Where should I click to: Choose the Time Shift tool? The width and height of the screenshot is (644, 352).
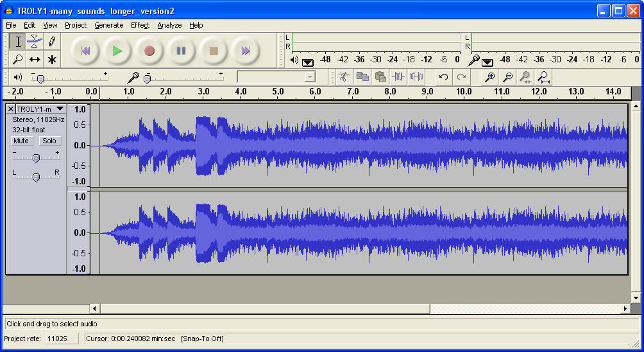(35, 59)
